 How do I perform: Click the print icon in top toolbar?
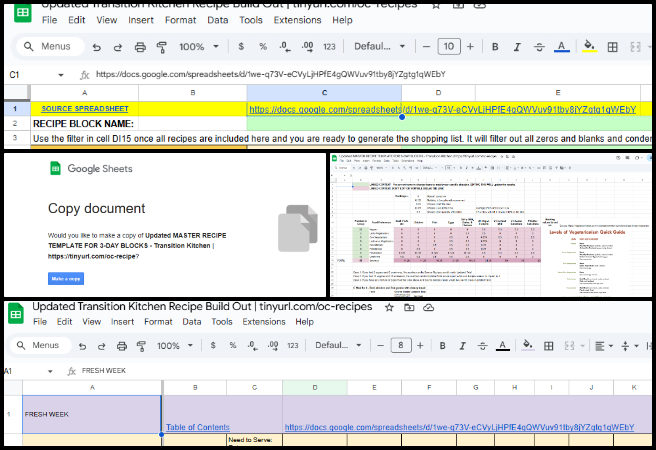(x=140, y=47)
